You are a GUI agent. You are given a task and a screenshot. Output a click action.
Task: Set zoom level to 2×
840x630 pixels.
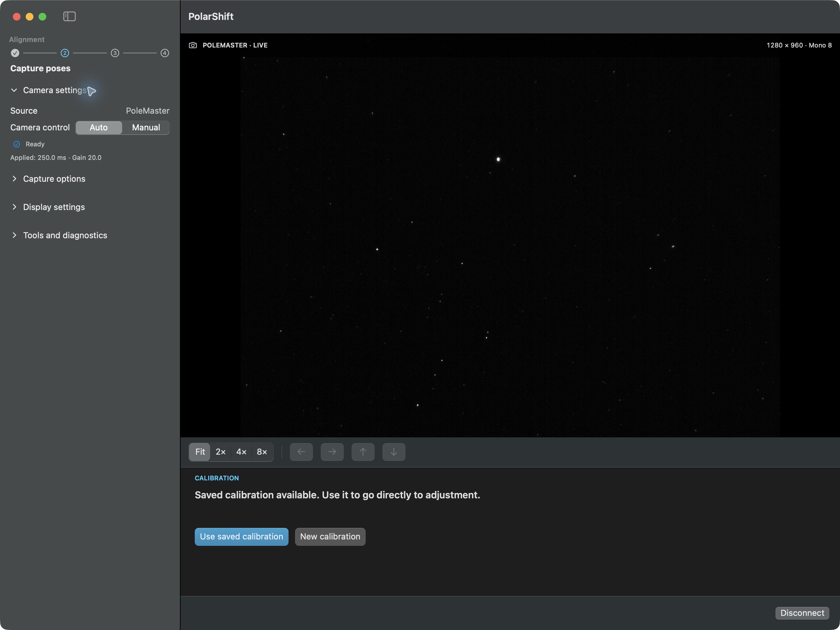click(x=221, y=451)
